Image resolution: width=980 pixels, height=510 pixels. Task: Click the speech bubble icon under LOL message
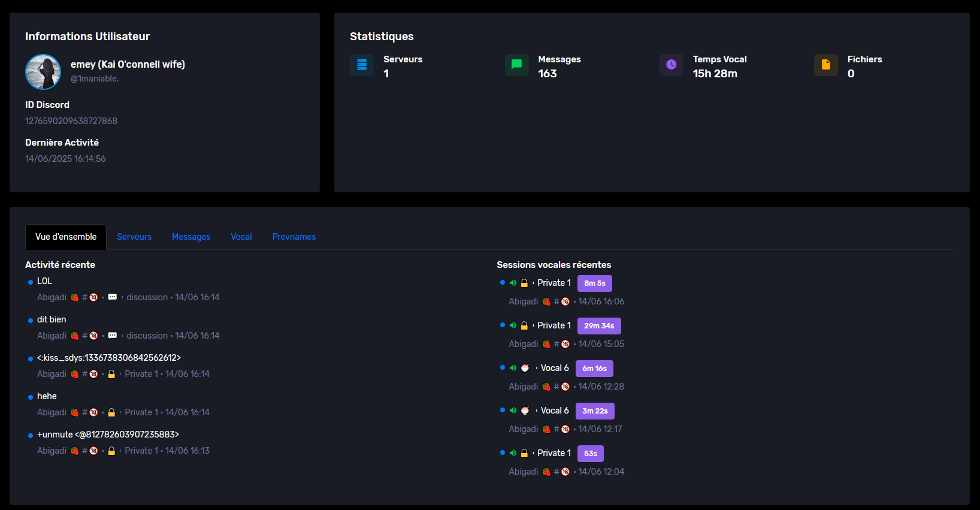click(x=112, y=297)
